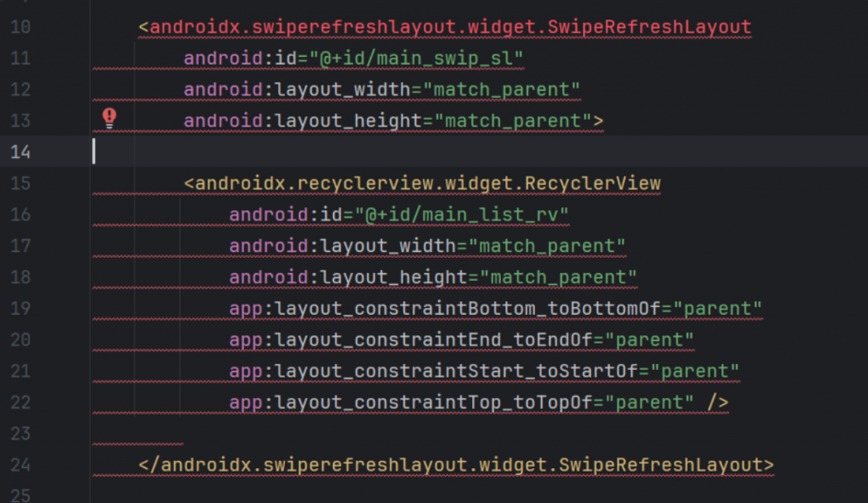The image size is (868, 503).
Task: Click line number 24 in gutter
Action: tap(20, 465)
